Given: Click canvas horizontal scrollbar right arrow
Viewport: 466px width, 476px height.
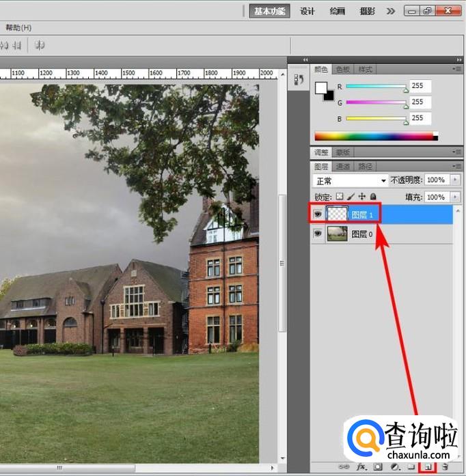Looking at the screenshot, I should (x=272, y=468).
